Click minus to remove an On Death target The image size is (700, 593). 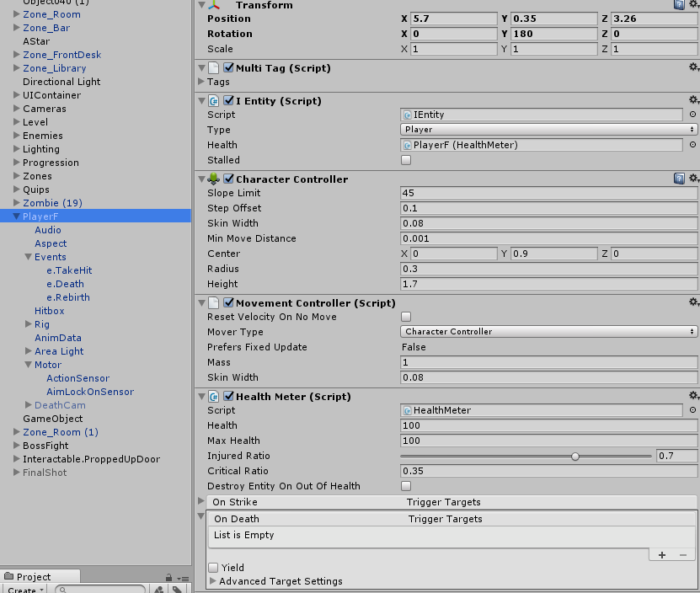pyautogui.click(x=682, y=554)
